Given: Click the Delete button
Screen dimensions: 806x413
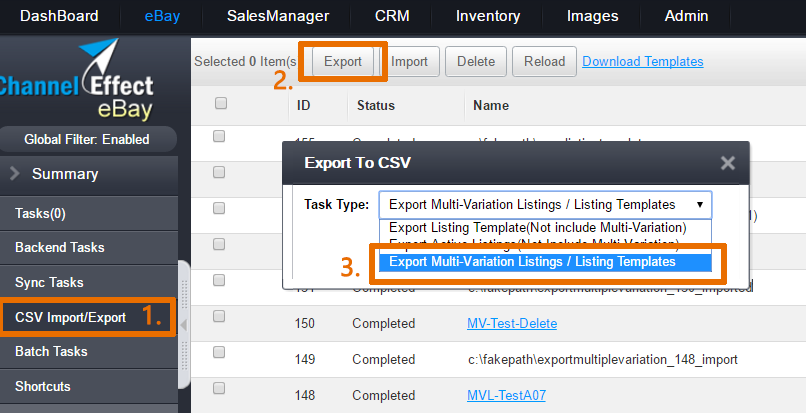Looking at the screenshot, I should (x=476, y=61).
